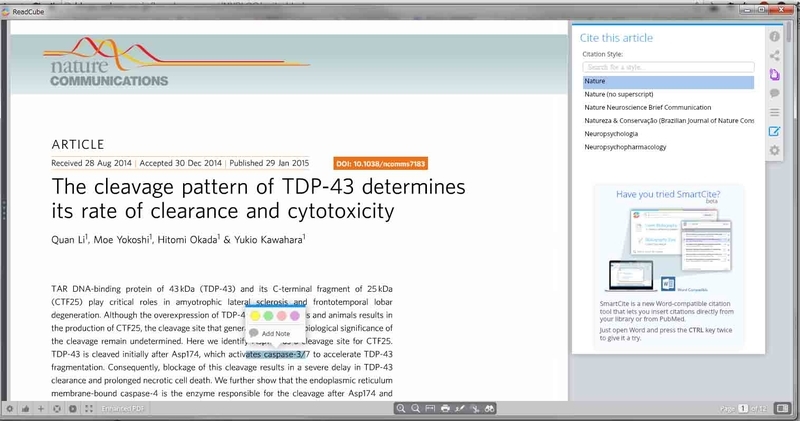The width and height of the screenshot is (800, 421).
Task: Open the sidebar gear settings icon
Action: [774, 151]
